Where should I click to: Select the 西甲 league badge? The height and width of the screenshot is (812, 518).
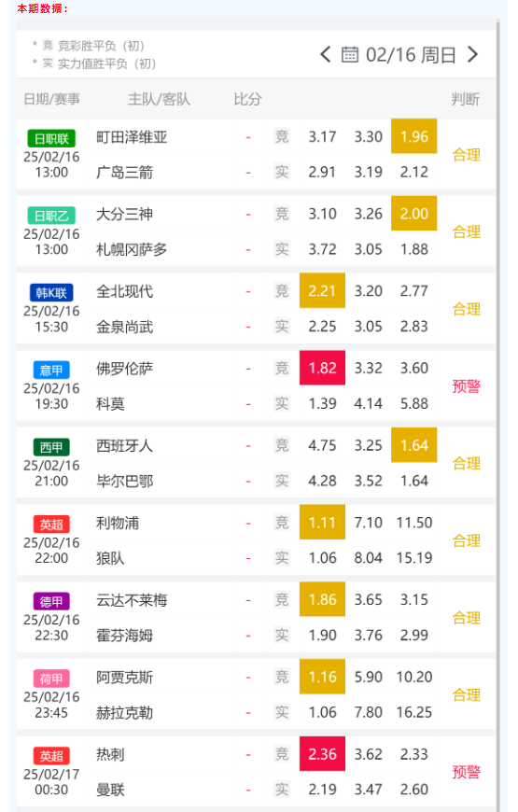pos(51,447)
